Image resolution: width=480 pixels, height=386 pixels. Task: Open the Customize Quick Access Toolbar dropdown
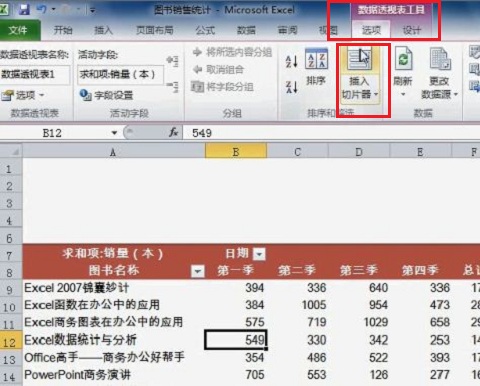[x=92, y=10]
